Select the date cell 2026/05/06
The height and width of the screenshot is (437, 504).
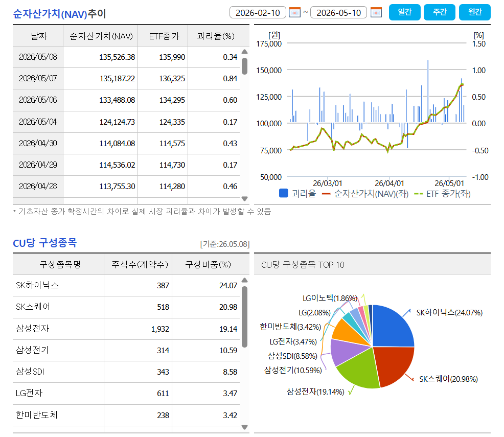pos(38,100)
